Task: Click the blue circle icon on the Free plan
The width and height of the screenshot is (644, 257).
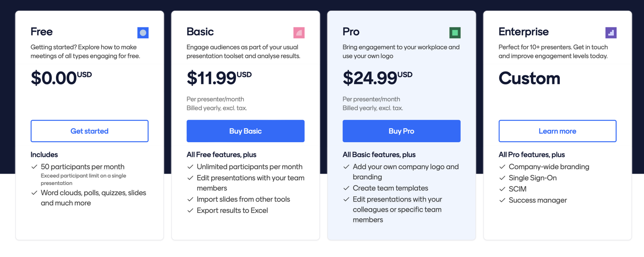Action: [x=143, y=33]
